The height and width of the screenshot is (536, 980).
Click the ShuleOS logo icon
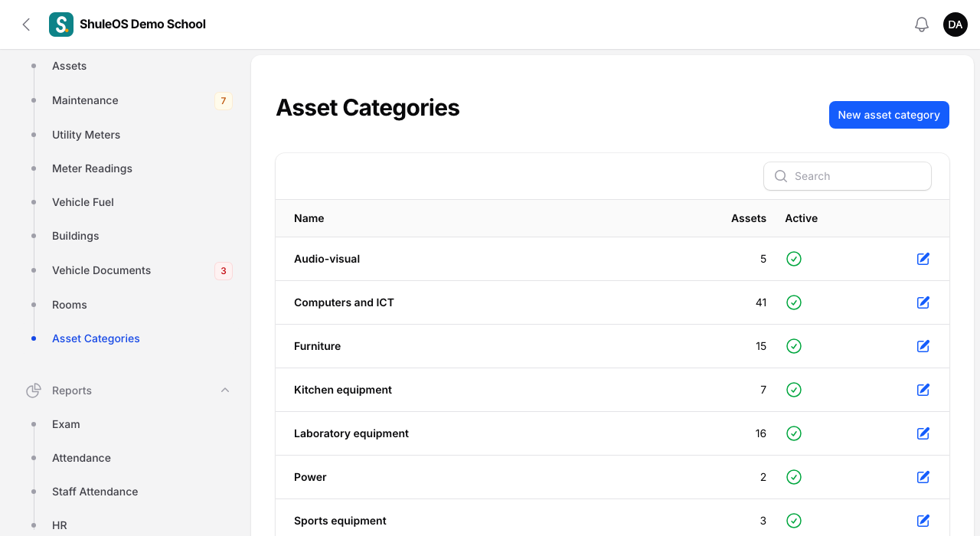point(61,25)
